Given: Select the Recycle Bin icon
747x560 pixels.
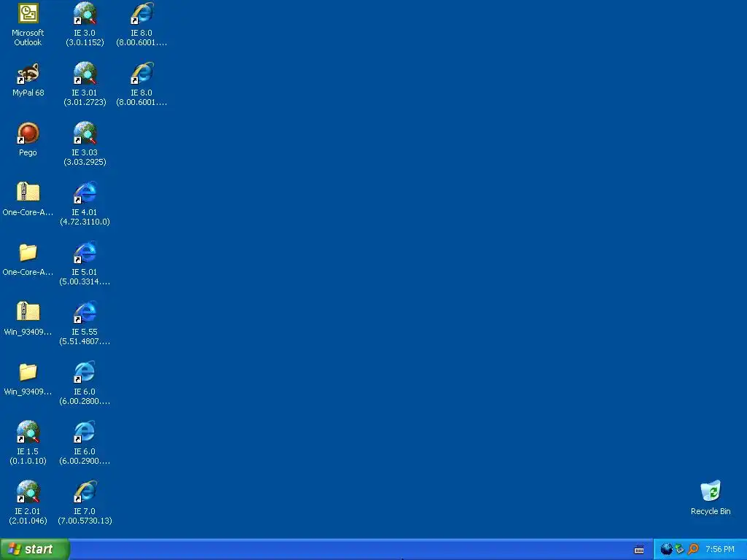Looking at the screenshot, I should [711, 492].
